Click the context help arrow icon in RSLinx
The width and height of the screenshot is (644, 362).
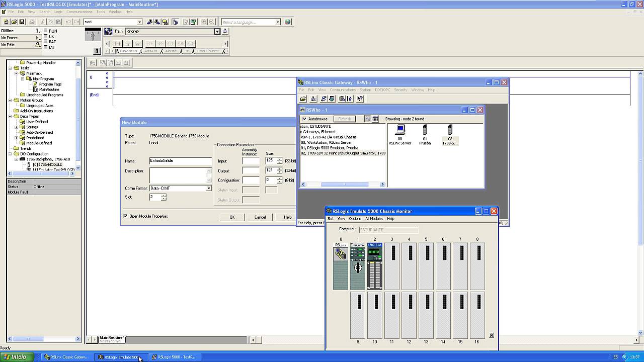[360, 99]
